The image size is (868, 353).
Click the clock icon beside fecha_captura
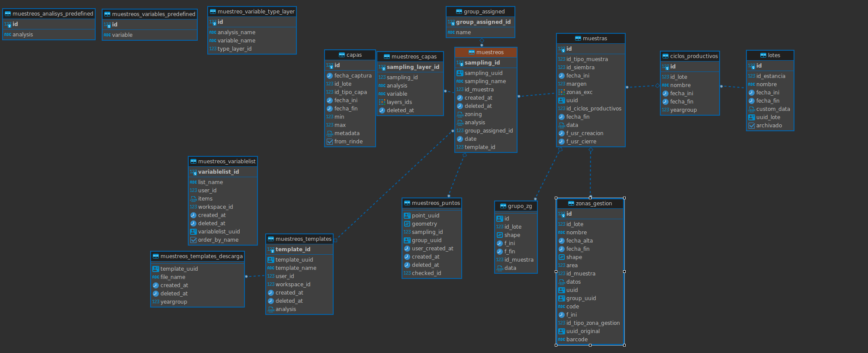330,76
